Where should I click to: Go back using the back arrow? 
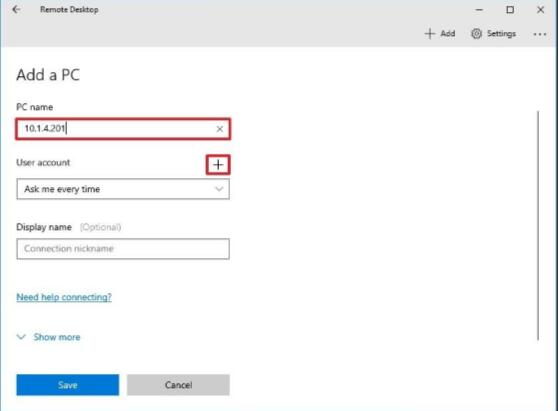(x=16, y=10)
